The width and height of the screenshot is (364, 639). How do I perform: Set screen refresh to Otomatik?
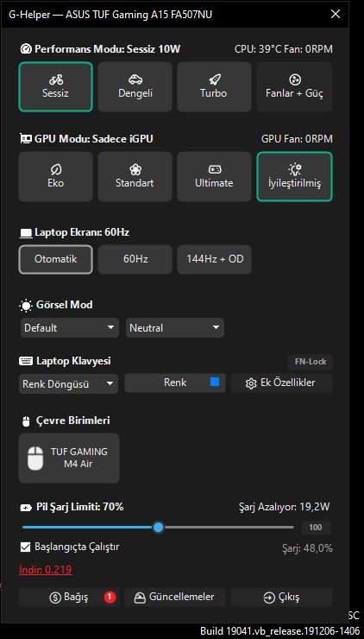pos(55,259)
